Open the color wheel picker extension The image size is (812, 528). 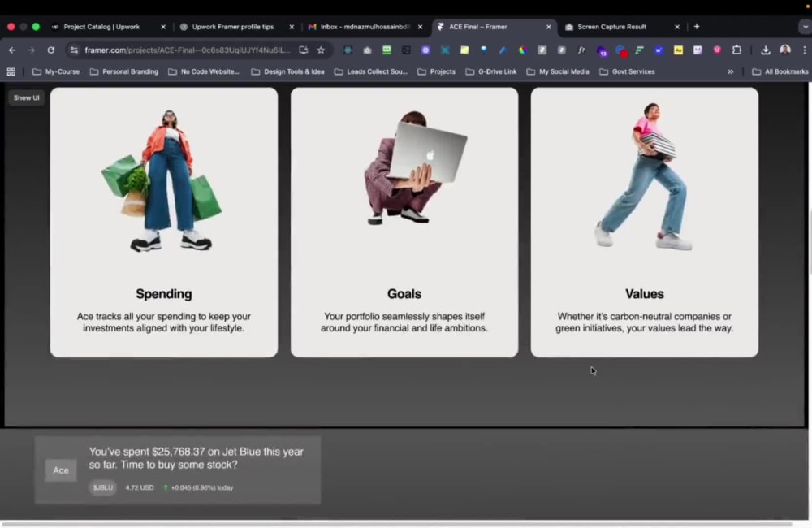pyautogui.click(x=522, y=50)
